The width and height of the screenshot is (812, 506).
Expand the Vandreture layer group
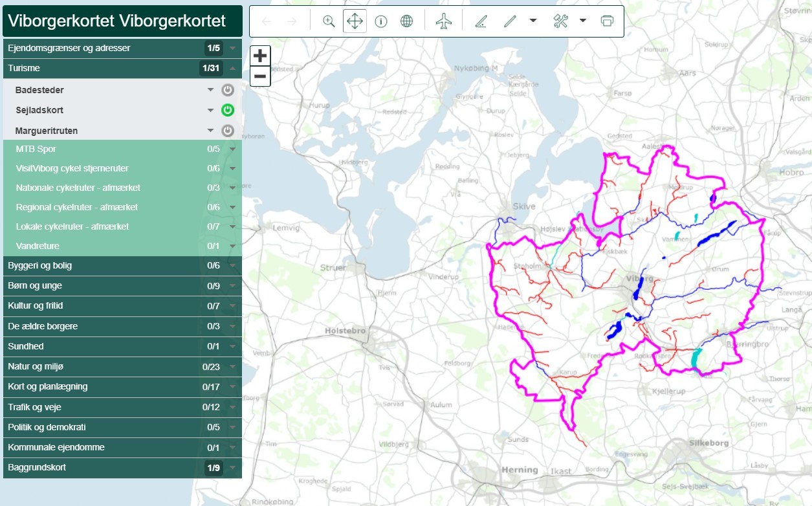click(x=232, y=247)
